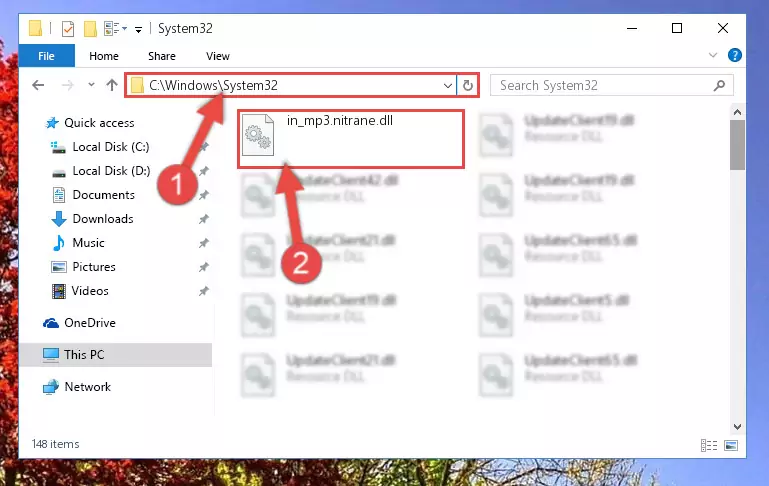The width and height of the screenshot is (769, 486).
Task: Expand the ribbon with the chevron
Action: [713, 55]
